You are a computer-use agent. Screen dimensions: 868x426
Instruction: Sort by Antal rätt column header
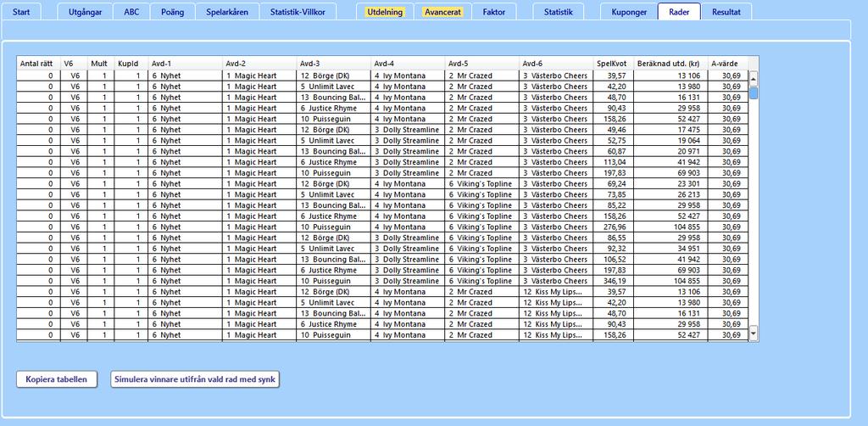[38, 63]
